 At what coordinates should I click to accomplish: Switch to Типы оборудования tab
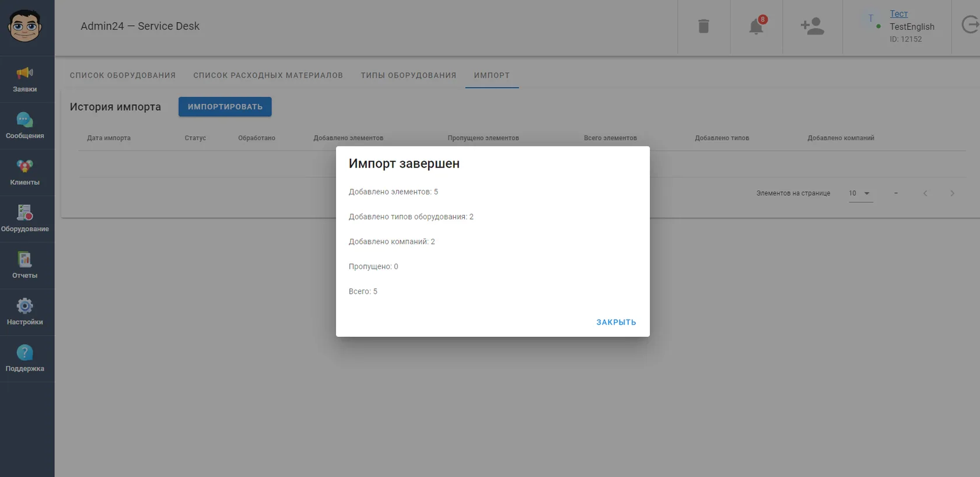click(x=408, y=75)
